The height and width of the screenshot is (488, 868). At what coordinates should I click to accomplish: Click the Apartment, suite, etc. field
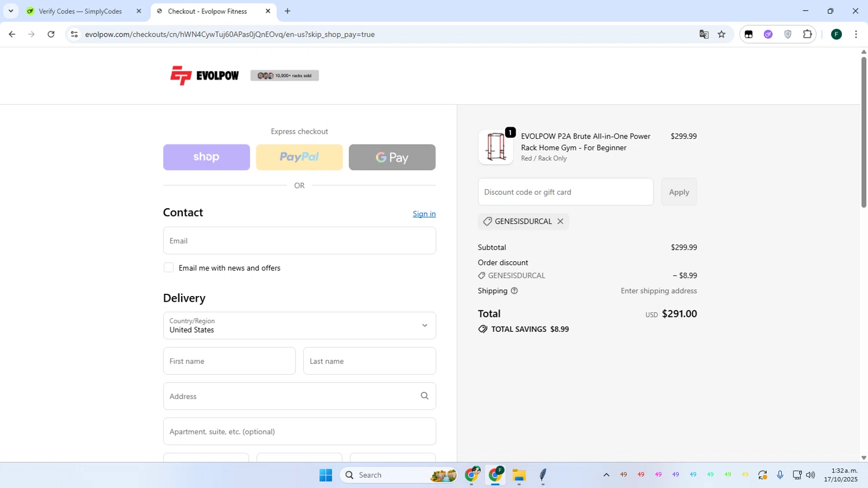[299, 431]
